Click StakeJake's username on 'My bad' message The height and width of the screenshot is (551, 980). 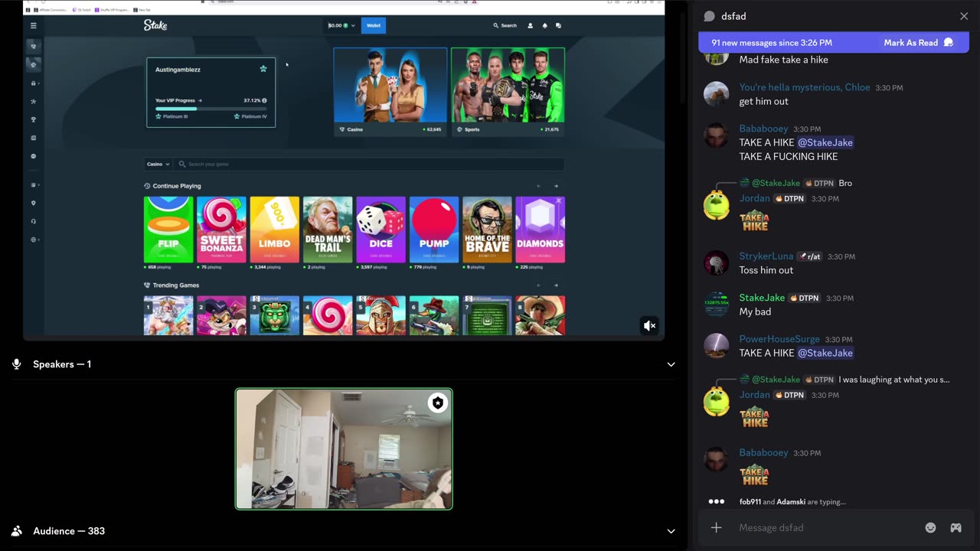(x=762, y=298)
